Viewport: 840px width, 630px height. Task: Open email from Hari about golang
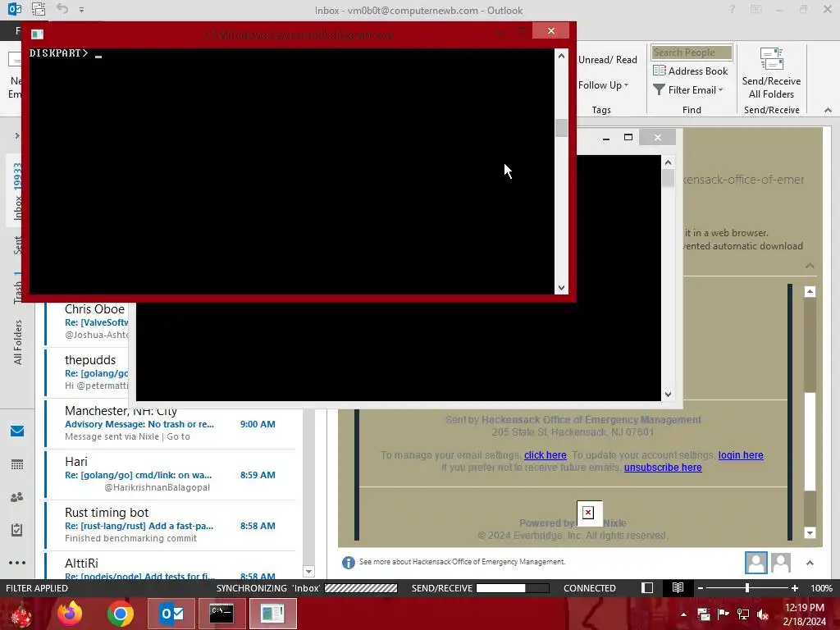tap(171, 474)
